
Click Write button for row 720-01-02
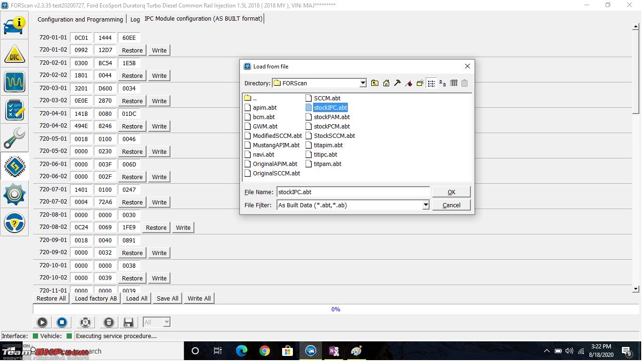coord(159,50)
